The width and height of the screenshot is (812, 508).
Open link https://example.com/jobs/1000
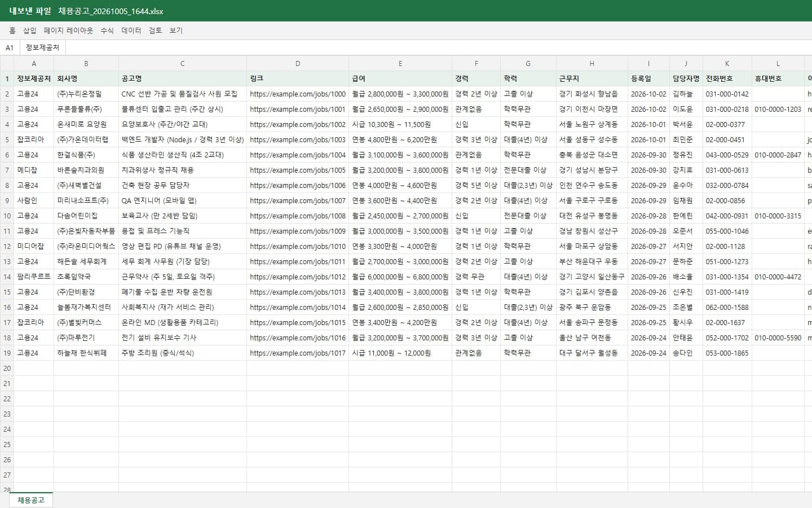coord(298,94)
